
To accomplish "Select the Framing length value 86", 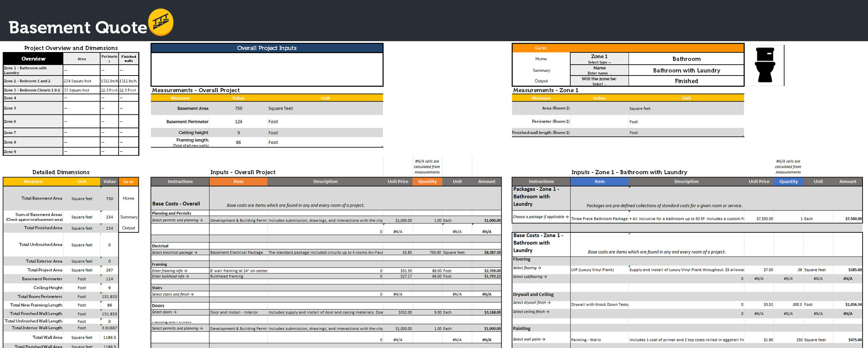I will point(238,142).
